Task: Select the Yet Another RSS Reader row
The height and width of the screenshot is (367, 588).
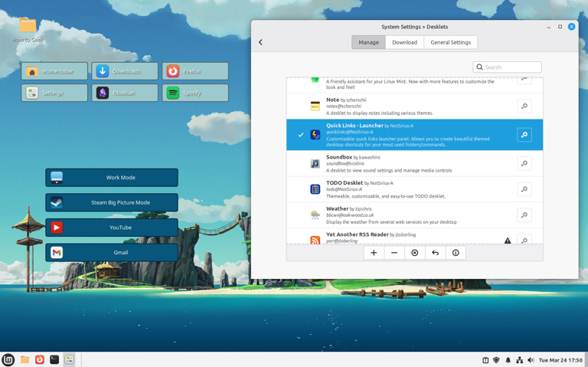Action: pos(414,237)
